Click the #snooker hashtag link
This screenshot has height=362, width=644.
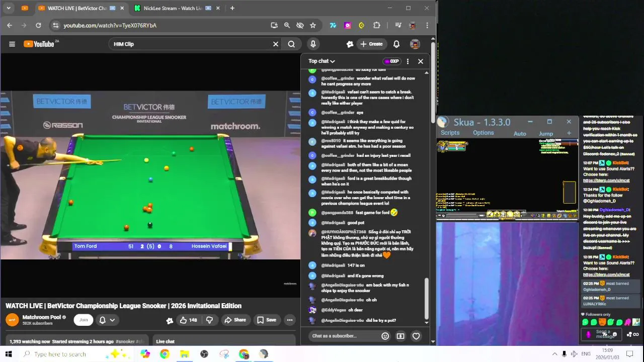coord(125,341)
